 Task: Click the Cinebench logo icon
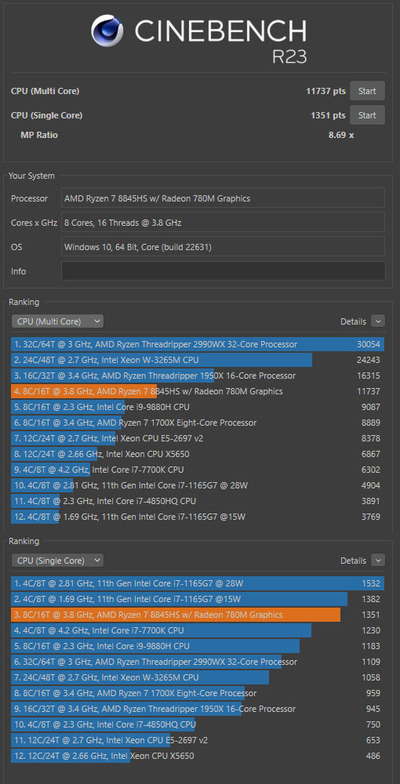(108, 31)
